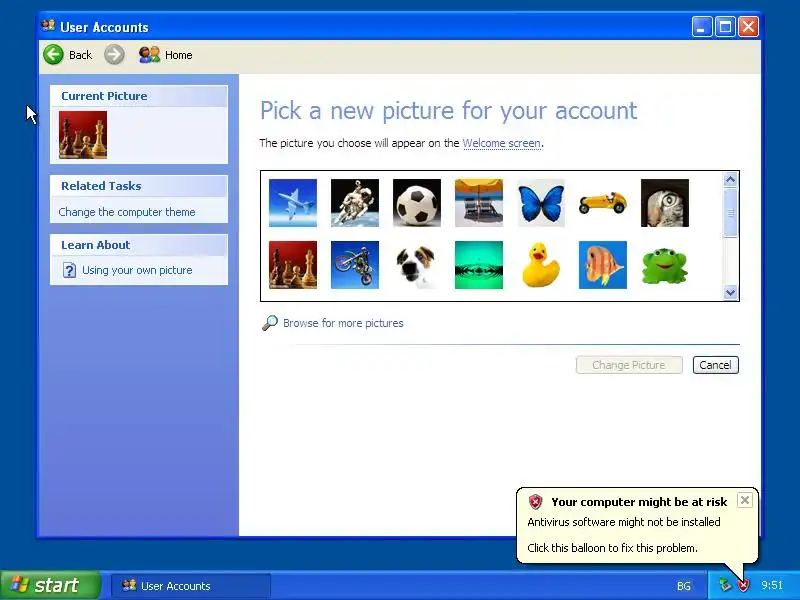Click the current chess picture in the sidebar
The image size is (800, 600).
pyautogui.click(x=83, y=135)
